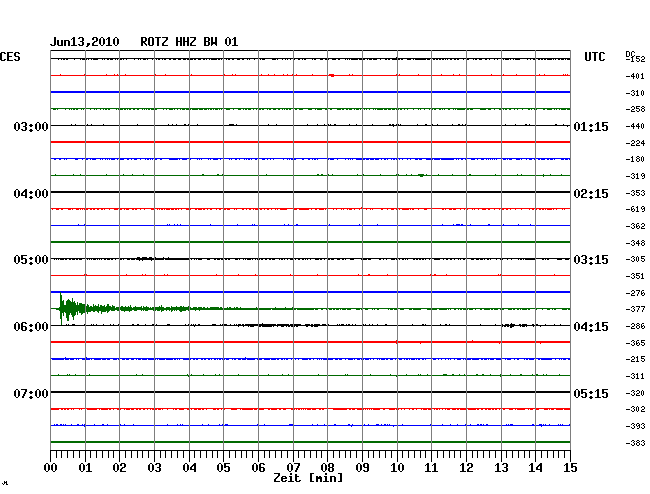Click the DC offset value "-440"
Image resolution: width=650 pixels, height=494 pixels.
point(635,126)
